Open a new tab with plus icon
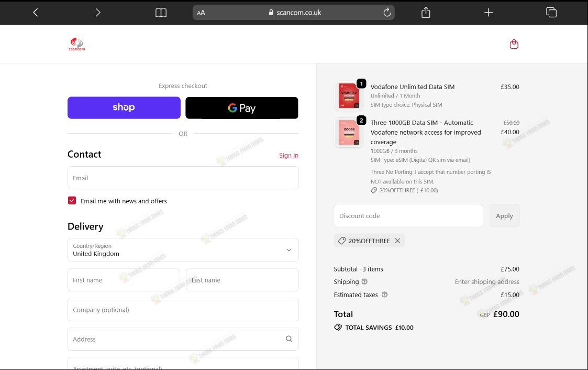This screenshot has width=588, height=370. click(x=488, y=13)
